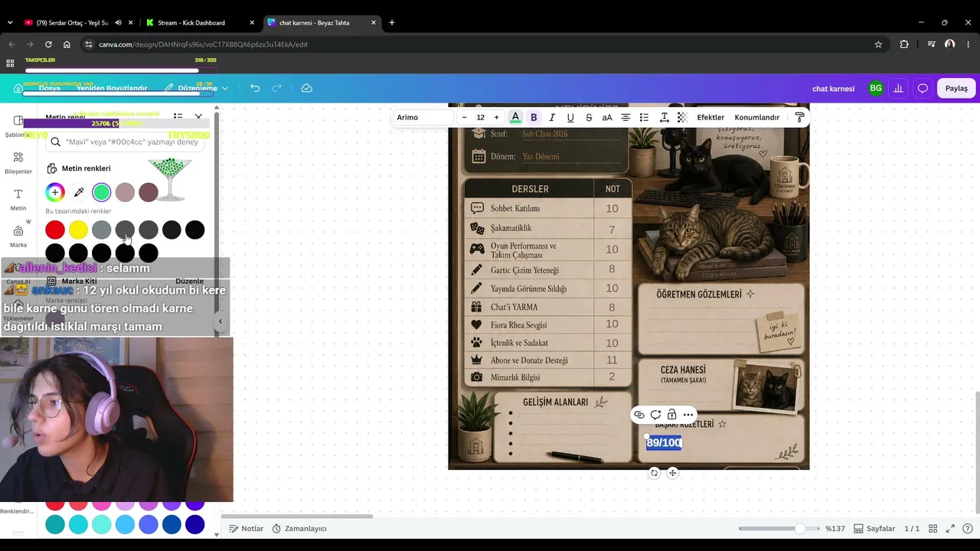Open the Metin text panel
This screenshot has width=980, height=551.
click(18, 199)
